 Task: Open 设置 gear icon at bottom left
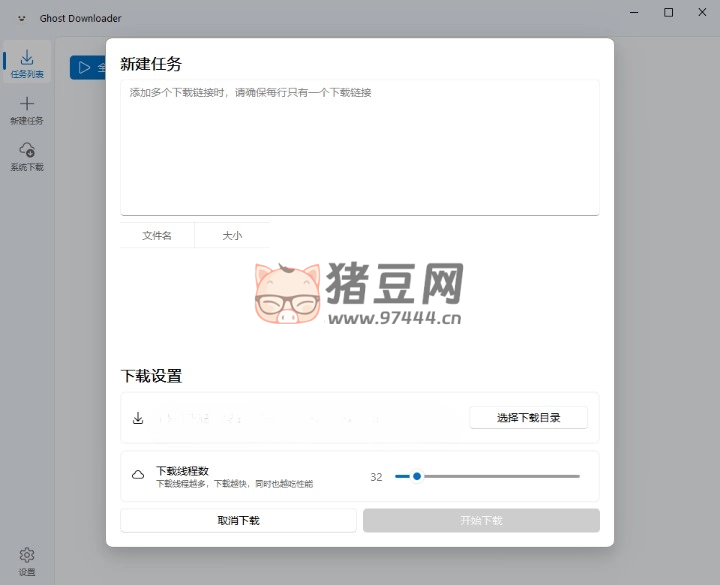(x=27, y=555)
